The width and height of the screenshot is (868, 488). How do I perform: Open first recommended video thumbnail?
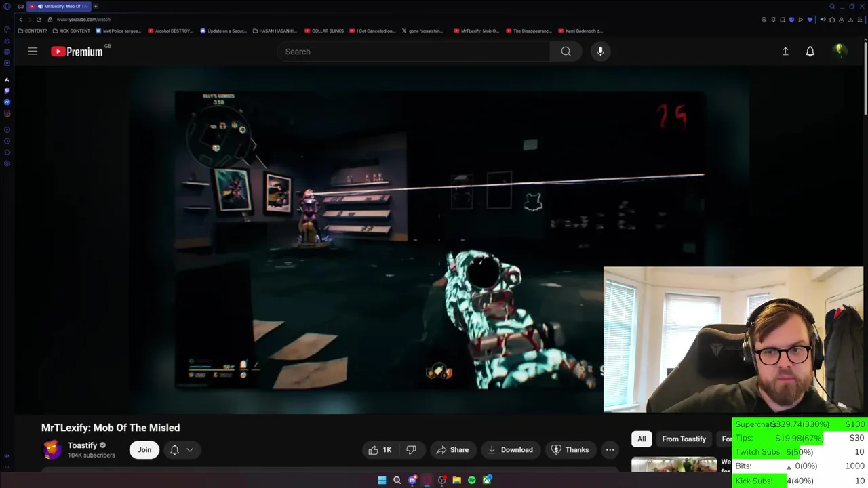click(674, 464)
